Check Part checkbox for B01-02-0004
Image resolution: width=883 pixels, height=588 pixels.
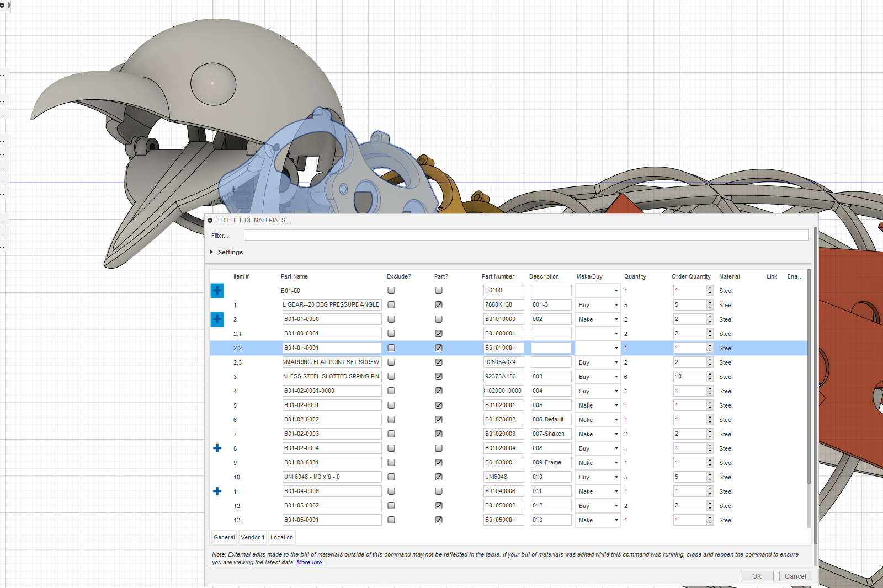tap(439, 448)
